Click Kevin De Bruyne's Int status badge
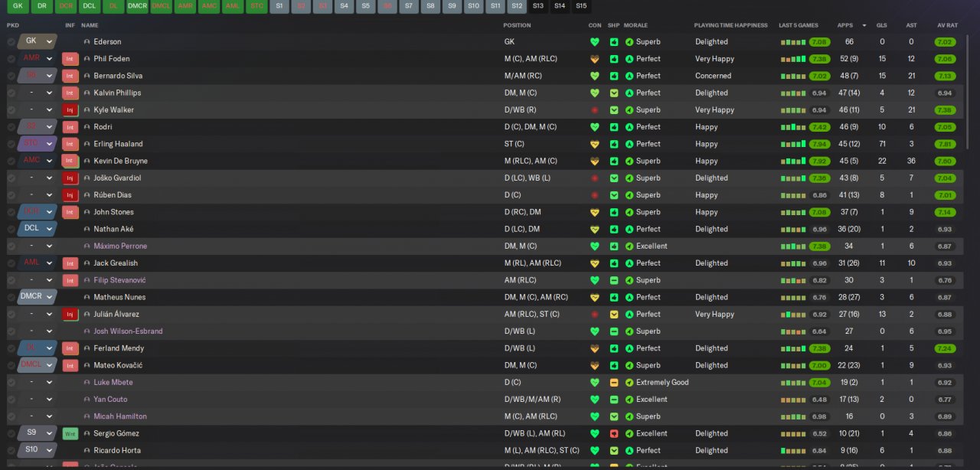The width and height of the screenshot is (980, 470). [70, 161]
